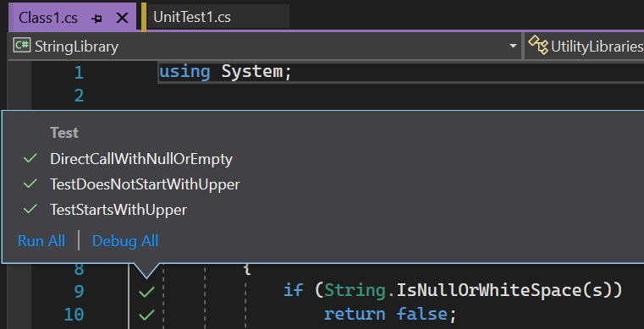Click the Test column header in the popup
The width and height of the screenshot is (644, 329).
tap(64, 133)
